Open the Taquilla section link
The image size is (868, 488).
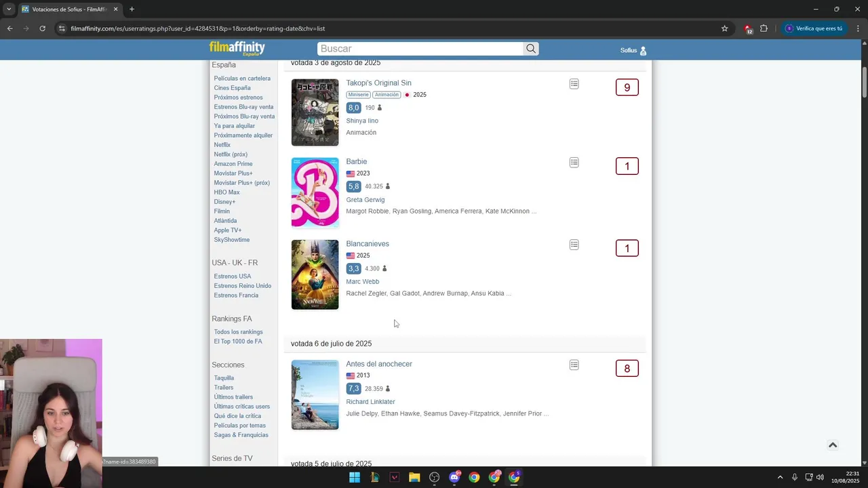pos(224,378)
